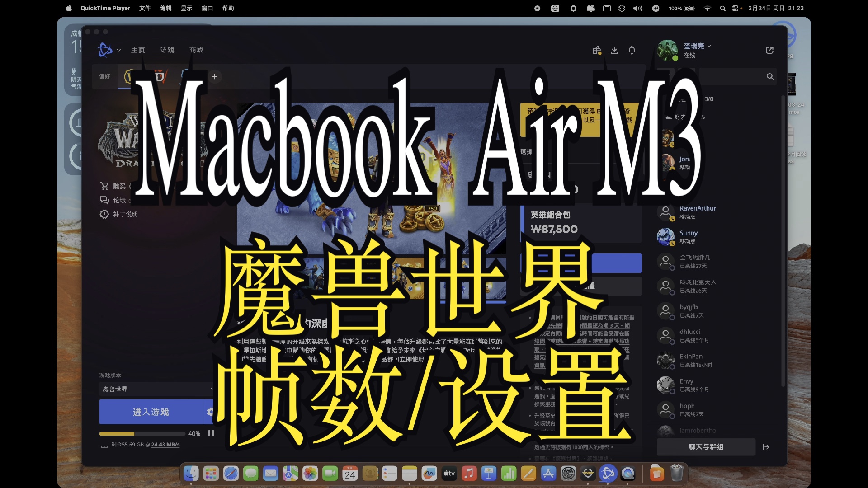Screen dimensions: 868x488
Task: Click the 24.43 MB/s speed link
Action: 165,445
